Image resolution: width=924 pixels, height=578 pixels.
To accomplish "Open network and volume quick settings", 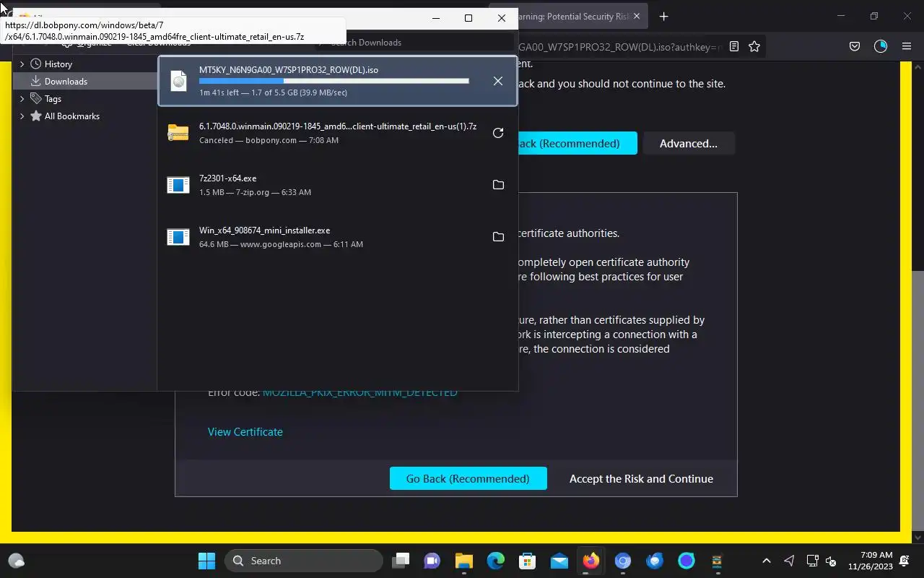I will coord(821,561).
